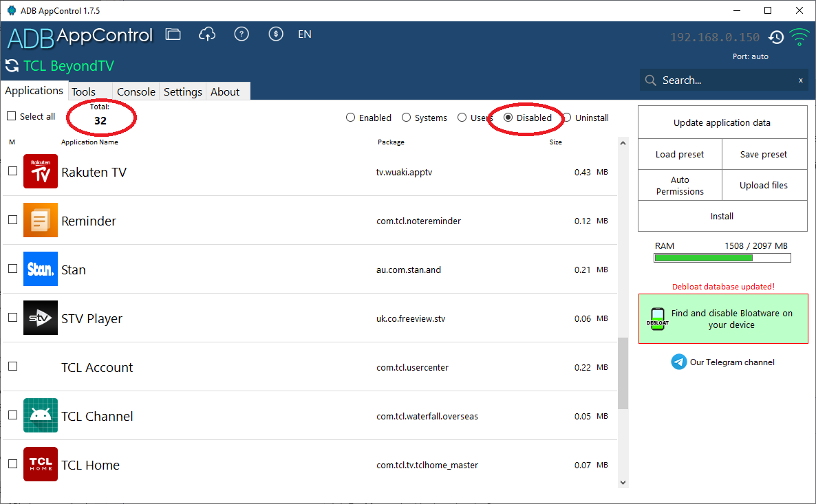
Task: Open help question mark icon
Action: [x=241, y=34]
